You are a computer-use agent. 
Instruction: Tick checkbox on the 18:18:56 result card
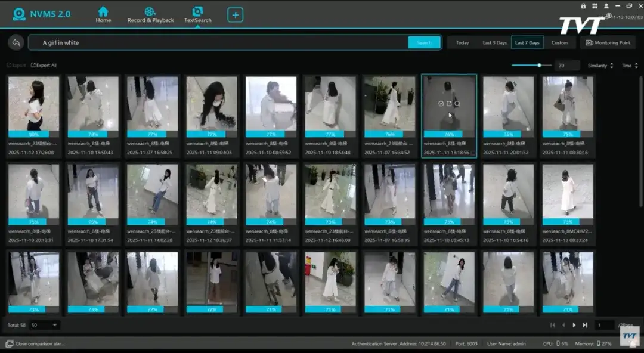click(473, 153)
